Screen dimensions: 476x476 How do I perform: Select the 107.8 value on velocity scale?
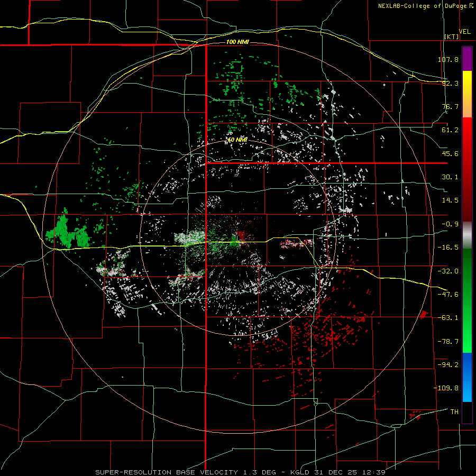[x=448, y=59]
